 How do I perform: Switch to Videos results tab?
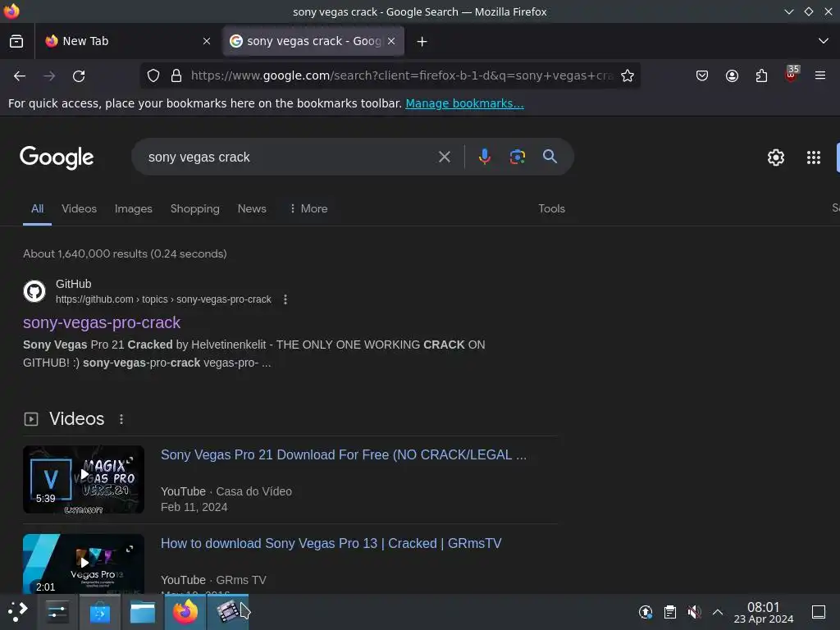pos(79,209)
